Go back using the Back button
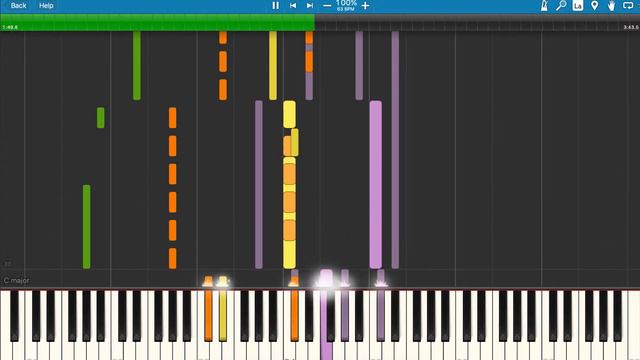Image resolution: width=640 pixels, height=360 pixels. pyautogui.click(x=18, y=6)
